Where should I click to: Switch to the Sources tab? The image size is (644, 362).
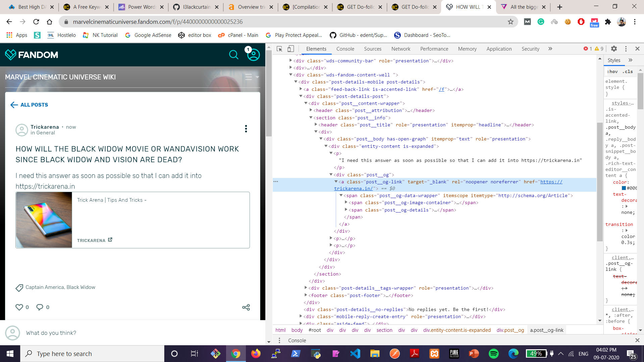(x=373, y=49)
